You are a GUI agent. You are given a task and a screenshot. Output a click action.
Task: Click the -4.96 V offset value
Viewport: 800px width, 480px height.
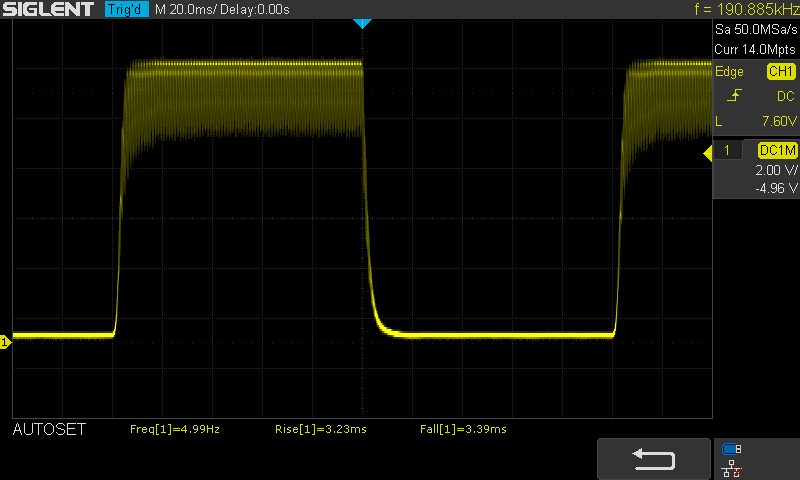click(776, 188)
